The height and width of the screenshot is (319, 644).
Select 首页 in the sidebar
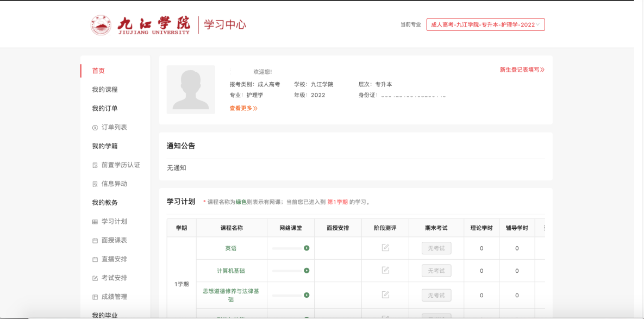[x=98, y=71]
